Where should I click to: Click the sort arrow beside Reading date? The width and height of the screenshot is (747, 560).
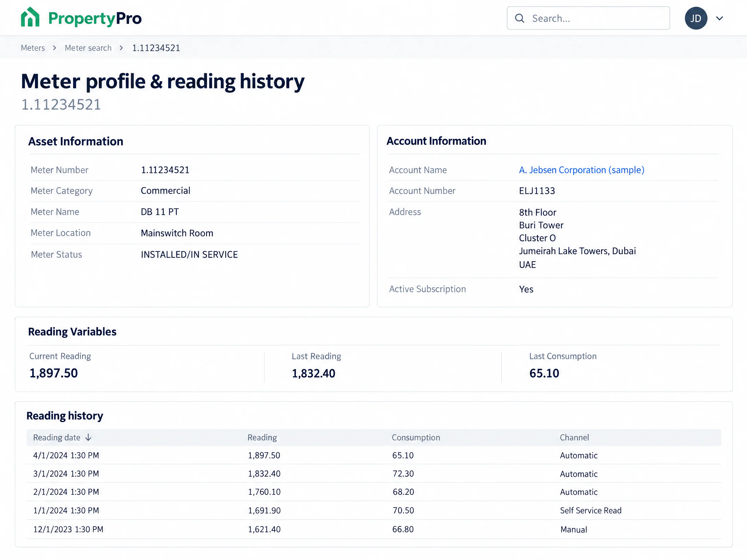pos(88,437)
